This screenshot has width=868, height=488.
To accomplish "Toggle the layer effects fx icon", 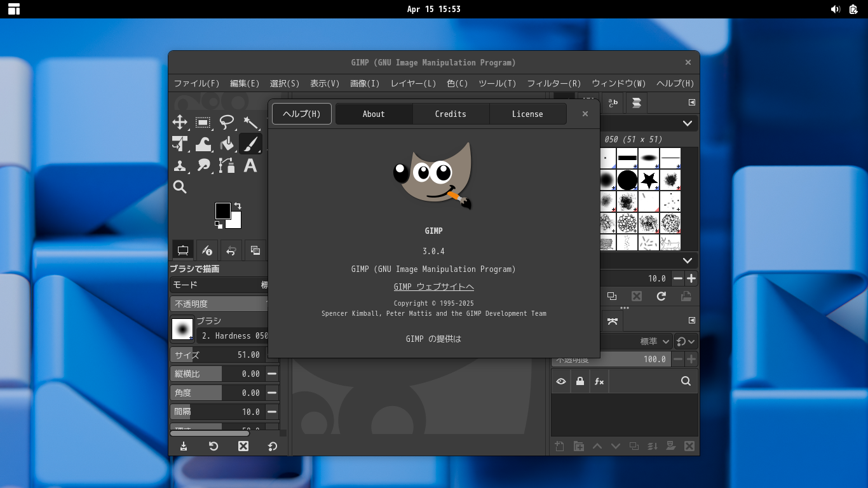I will pyautogui.click(x=599, y=381).
